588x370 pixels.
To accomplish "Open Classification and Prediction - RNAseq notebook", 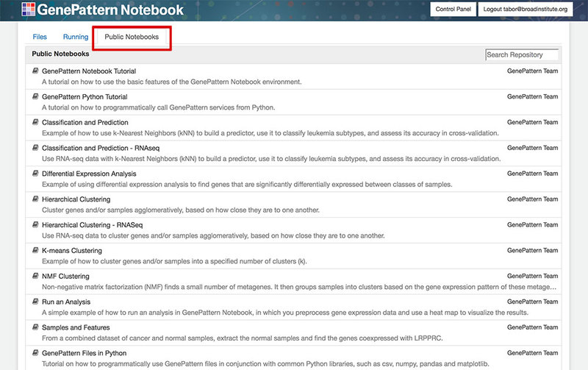I will [x=101, y=148].
